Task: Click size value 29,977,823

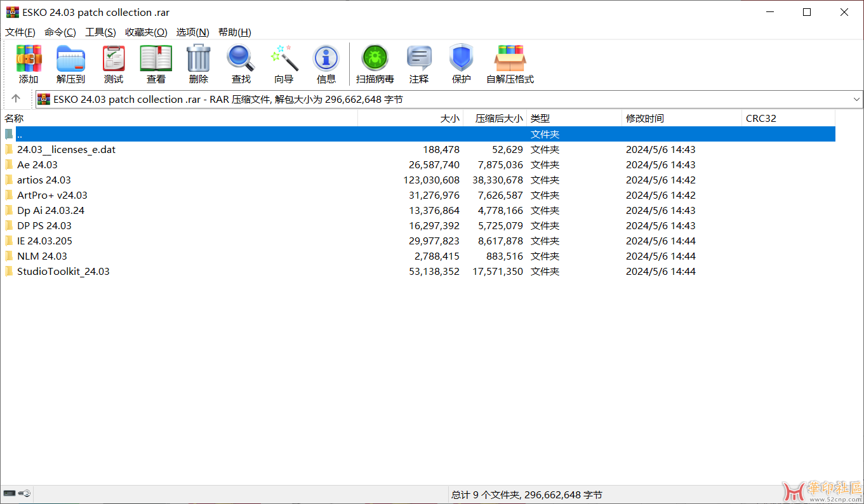Action: tap(434, 241)
